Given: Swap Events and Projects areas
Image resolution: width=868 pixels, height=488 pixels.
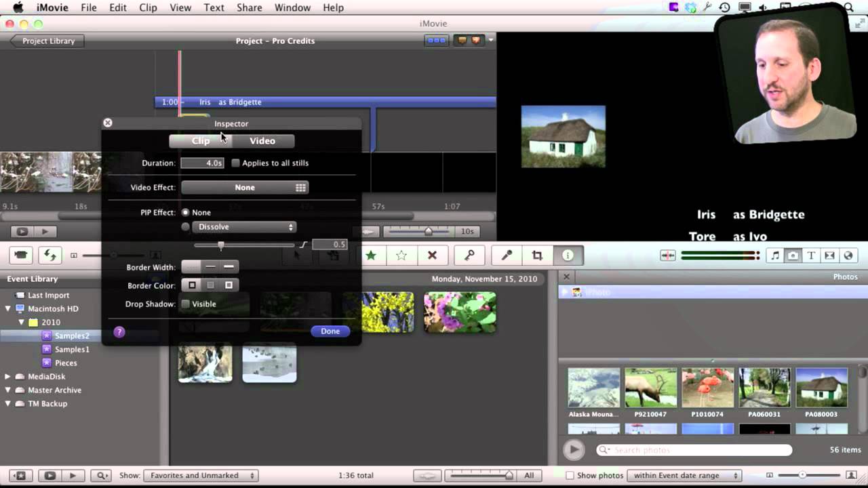Looking at the screenshot, I should (x=50, y=256).
